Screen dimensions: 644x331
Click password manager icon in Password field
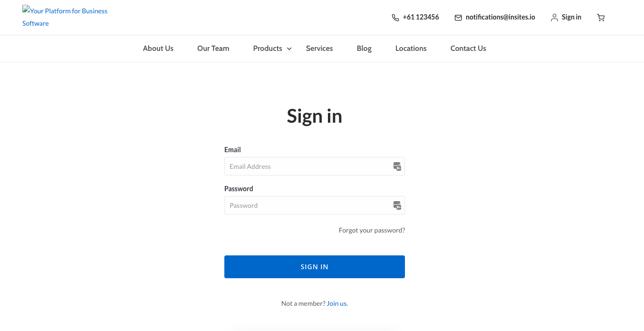click(397, 205)
